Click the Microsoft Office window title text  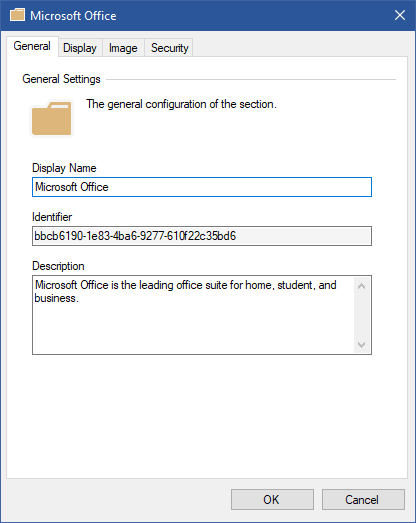pos(73,16)
